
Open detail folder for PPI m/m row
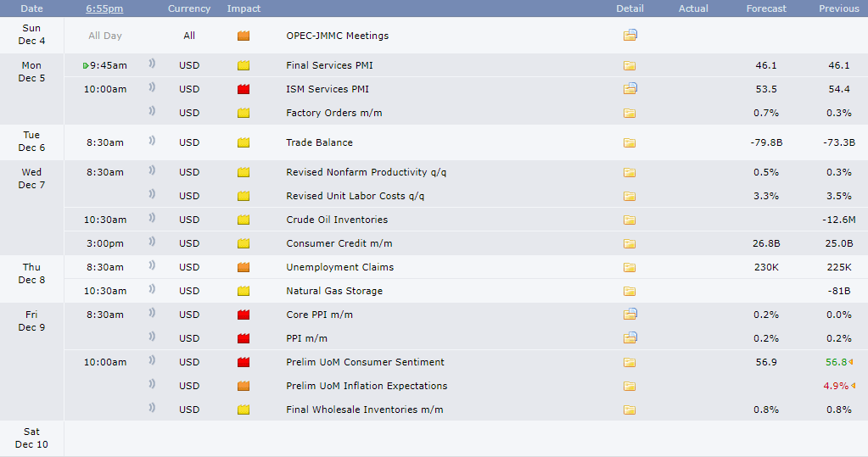tap(630, 338)
